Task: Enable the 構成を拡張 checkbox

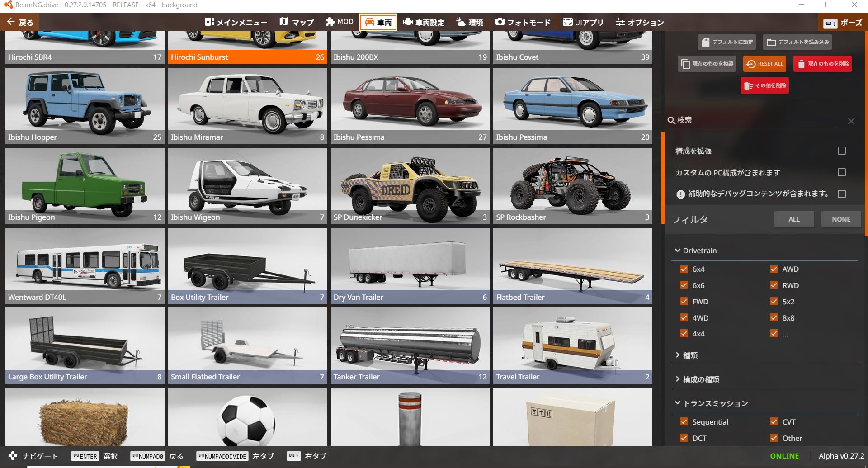Action: pos(842,151)
